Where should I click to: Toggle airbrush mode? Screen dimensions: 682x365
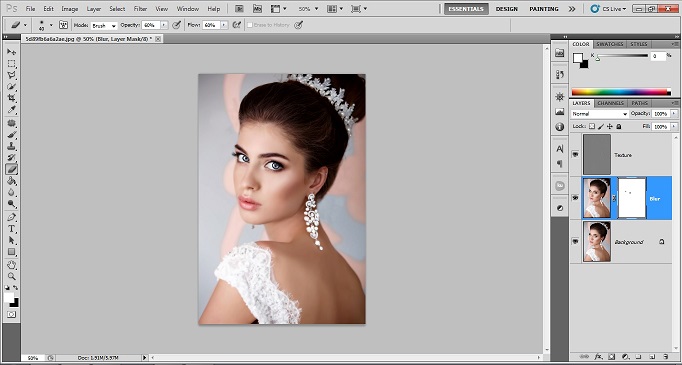coord(237,25)
